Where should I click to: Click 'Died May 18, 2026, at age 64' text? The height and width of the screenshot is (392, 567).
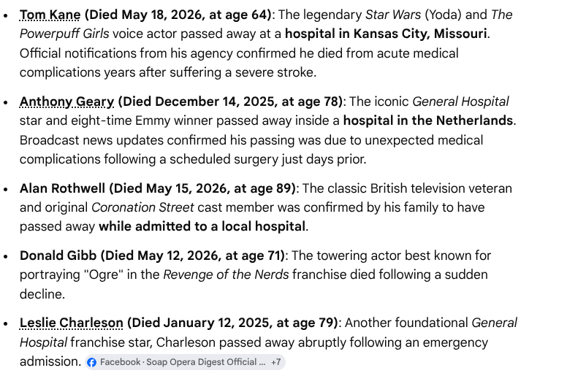pyautogui.click(x=178, y=15)
